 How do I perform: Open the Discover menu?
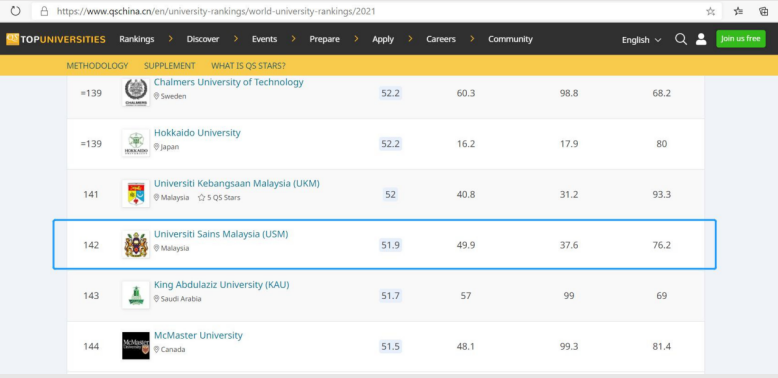pyautogui.click(x=202, y=39)
